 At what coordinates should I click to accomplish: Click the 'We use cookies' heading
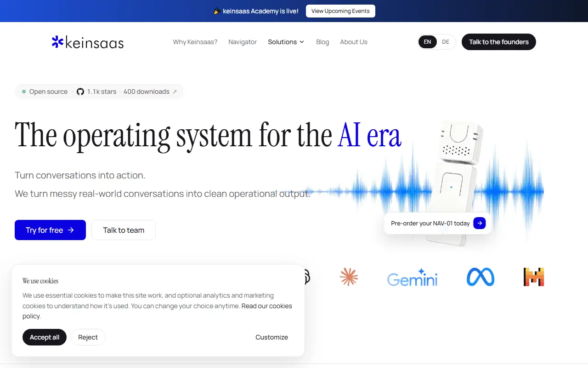click(40, 281)
